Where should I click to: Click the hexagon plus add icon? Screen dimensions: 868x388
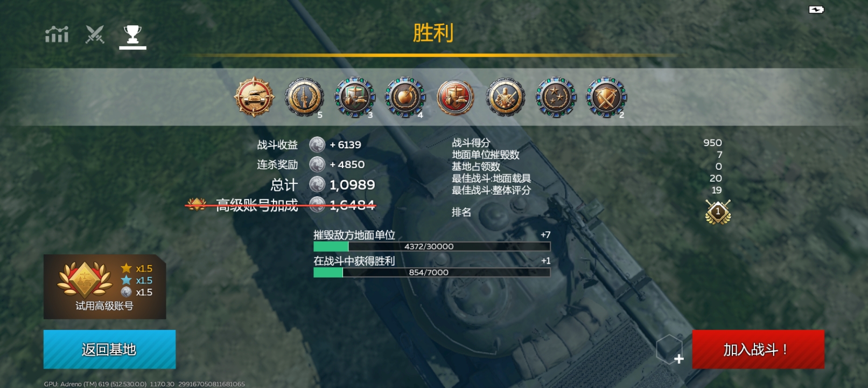coord(670,349)
